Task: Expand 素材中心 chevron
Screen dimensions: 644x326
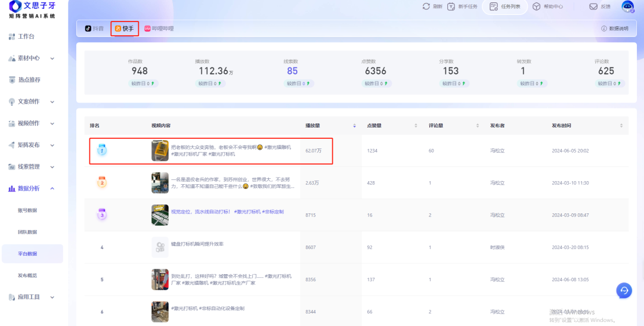Action: click(52, 58)
